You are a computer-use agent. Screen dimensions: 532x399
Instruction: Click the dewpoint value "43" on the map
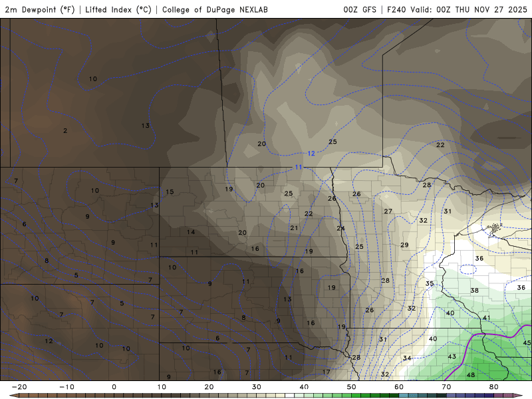click(x=452, y=356)
